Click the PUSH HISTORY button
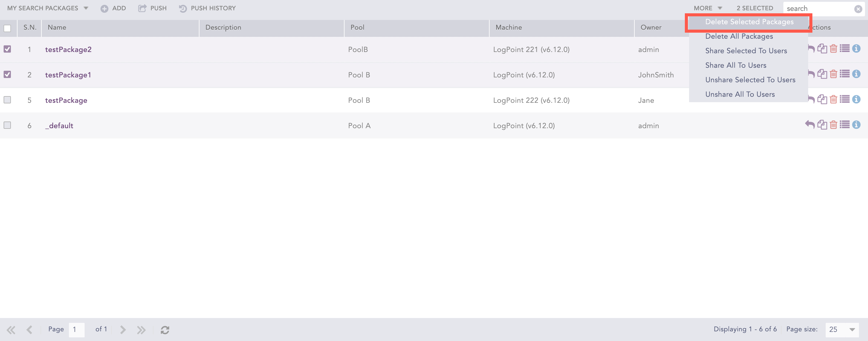This screenshot has height=341, width=868. 207,8
